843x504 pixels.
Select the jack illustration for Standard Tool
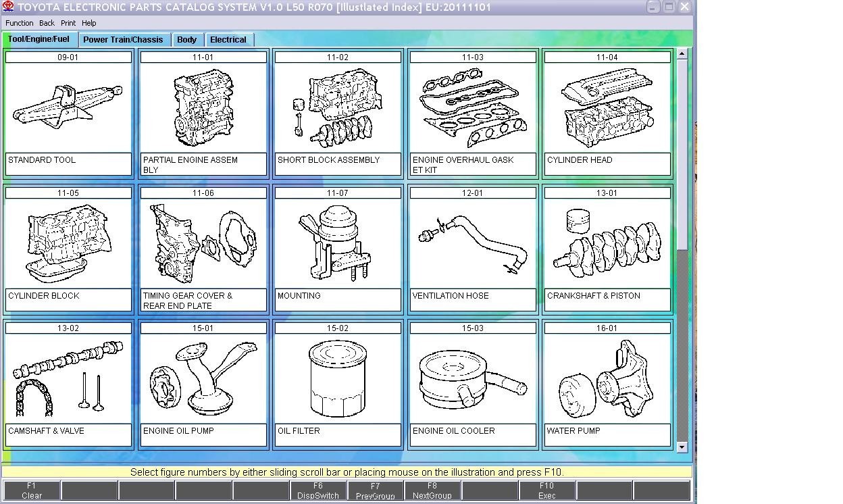pos(68,108)
